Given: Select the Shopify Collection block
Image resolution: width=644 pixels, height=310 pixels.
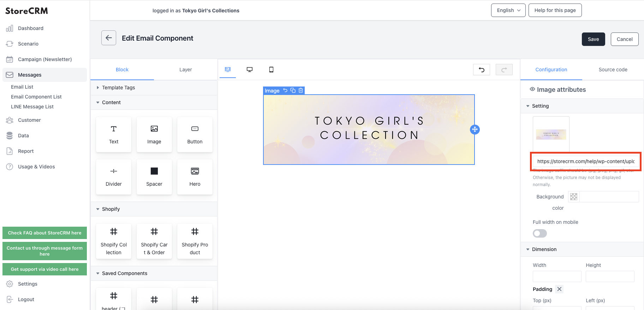Looking at the screenshot, I should point(114,241).
